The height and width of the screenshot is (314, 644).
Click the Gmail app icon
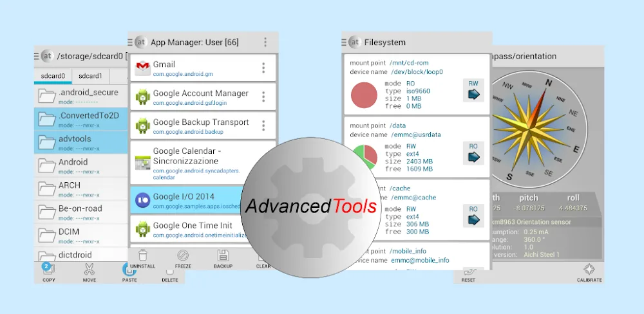coord(142,68)
